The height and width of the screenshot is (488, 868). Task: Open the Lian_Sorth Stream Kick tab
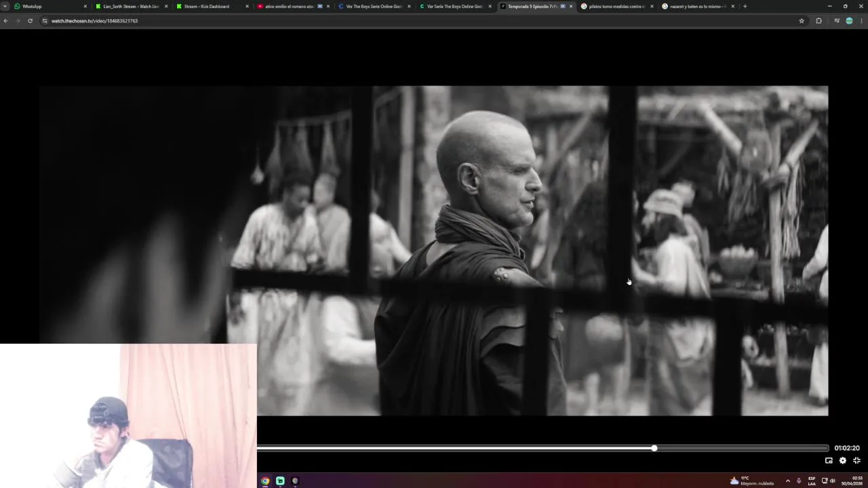click(130, 6)
